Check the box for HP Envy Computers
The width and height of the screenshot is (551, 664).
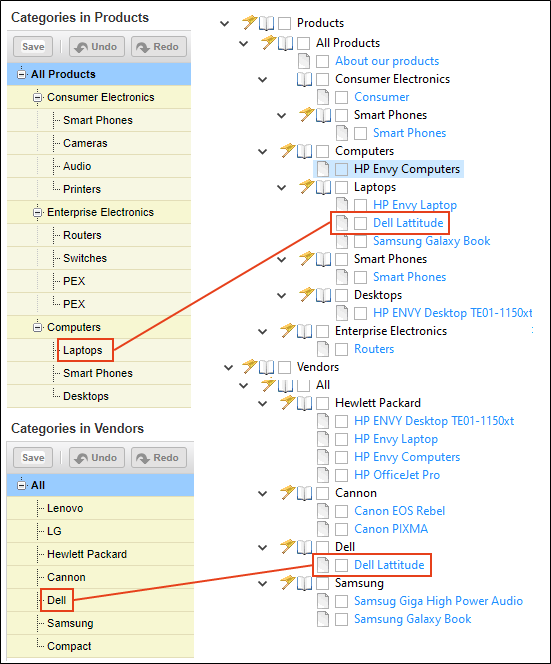[341, 169]
